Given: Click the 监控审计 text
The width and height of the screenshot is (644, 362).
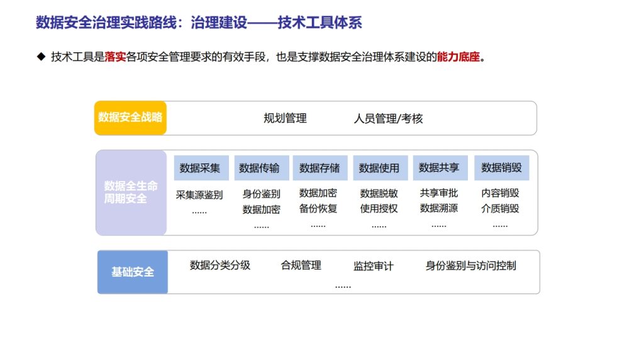Looking at the screenshot, I should (x=374, y=266).
